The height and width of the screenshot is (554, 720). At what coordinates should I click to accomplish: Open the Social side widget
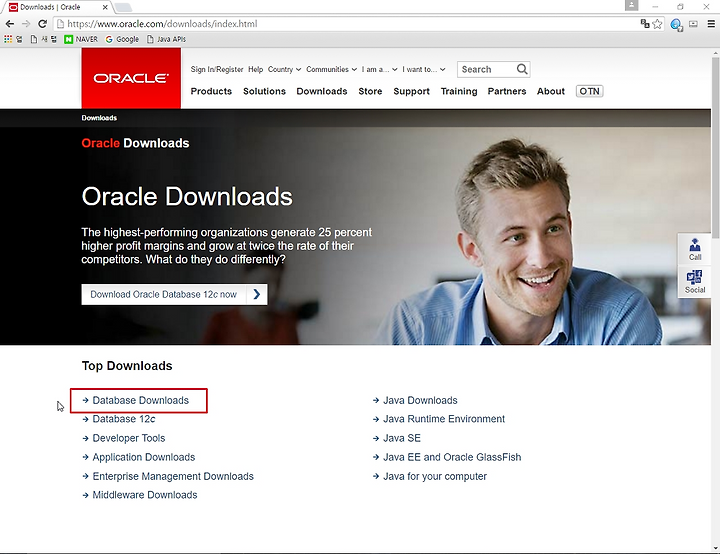coord(695,282)
